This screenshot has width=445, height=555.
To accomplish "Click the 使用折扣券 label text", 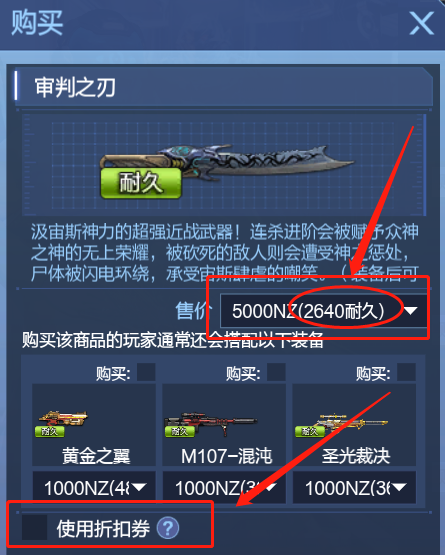I will [x=103, y=528].
